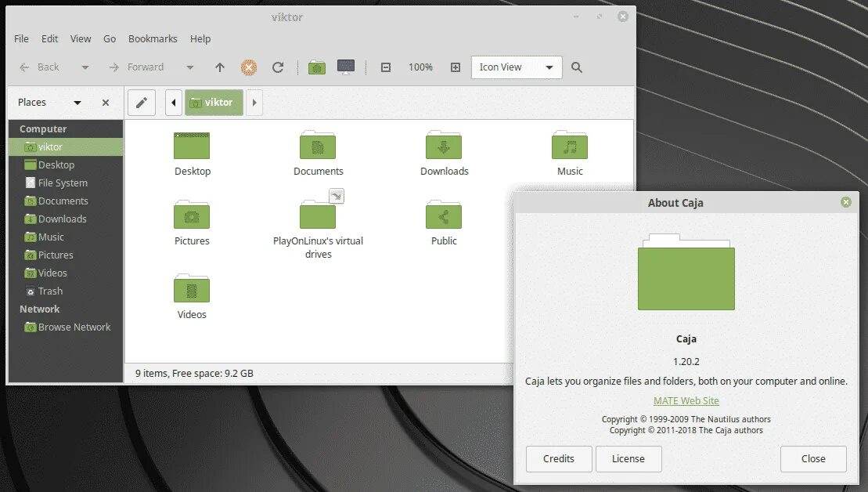The width and height of the screenshot is (868, 492).
Task: Open the Home folder toolbar icon
Action: point(317,67)
